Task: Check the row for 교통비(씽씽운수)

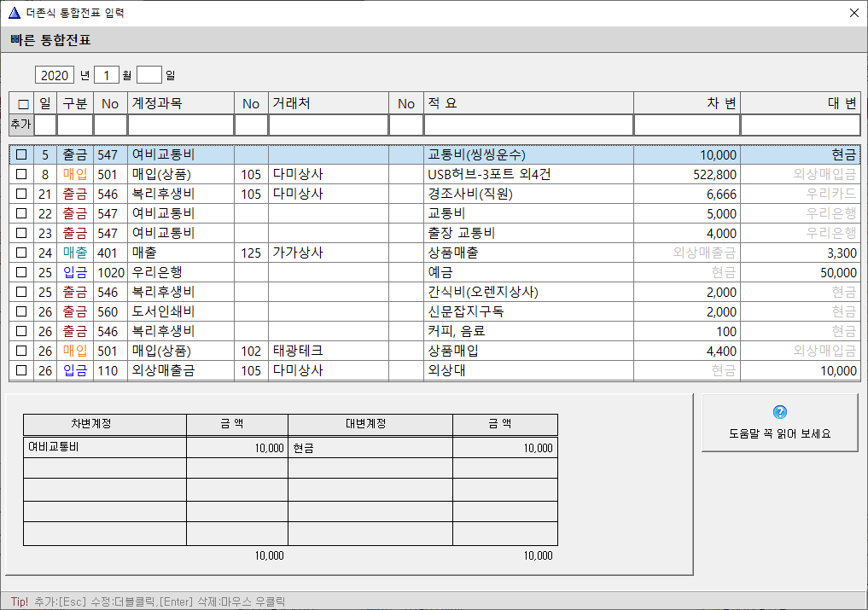Action: pos(21,154)
